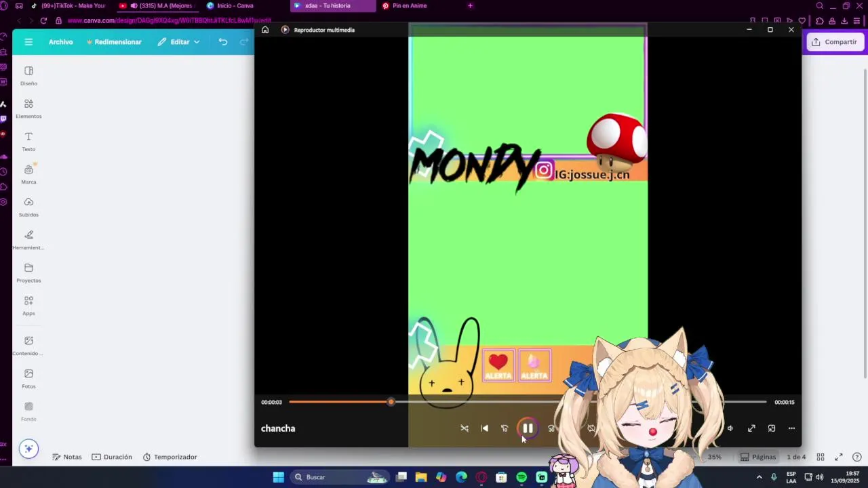
Task: Click the 35% zoom level
Action: click(715, 457)
